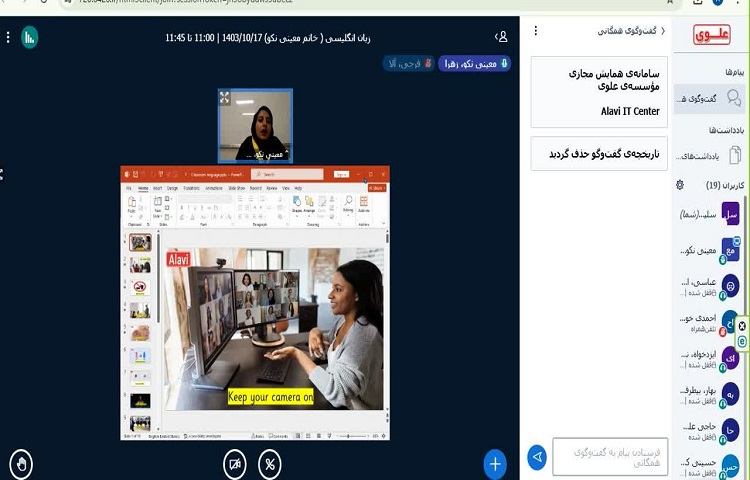Click the raise hand button
This screenshot has width=750, height=480.
click(x=21, y=463)
